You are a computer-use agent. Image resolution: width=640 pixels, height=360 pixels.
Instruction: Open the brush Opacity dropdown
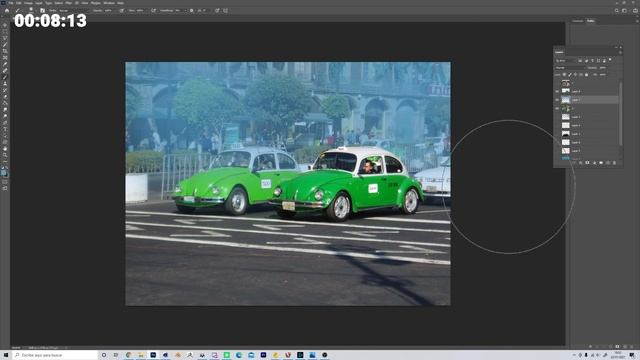coord(110,11)
